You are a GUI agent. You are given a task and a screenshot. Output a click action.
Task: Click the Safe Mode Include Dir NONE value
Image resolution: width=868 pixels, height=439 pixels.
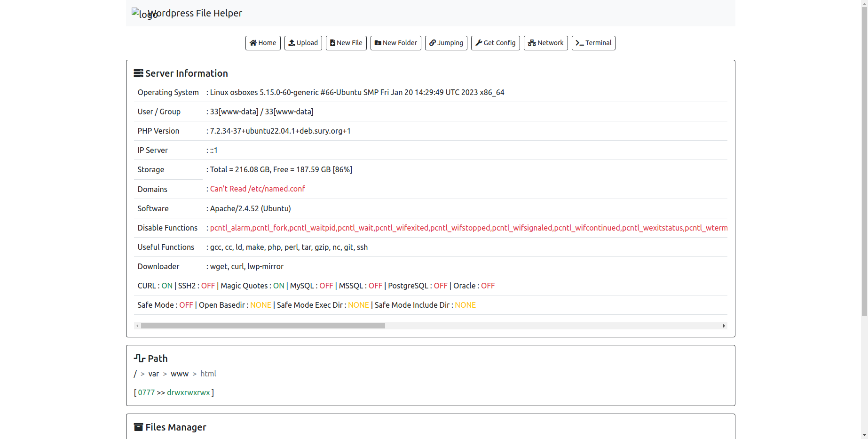pos(465,305)
